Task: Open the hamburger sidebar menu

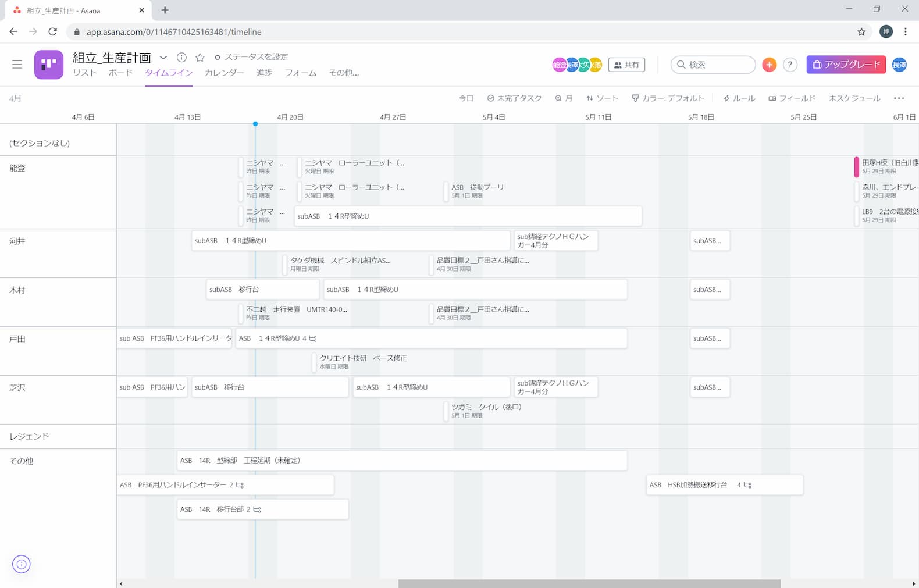Action: tap(17, 65)
